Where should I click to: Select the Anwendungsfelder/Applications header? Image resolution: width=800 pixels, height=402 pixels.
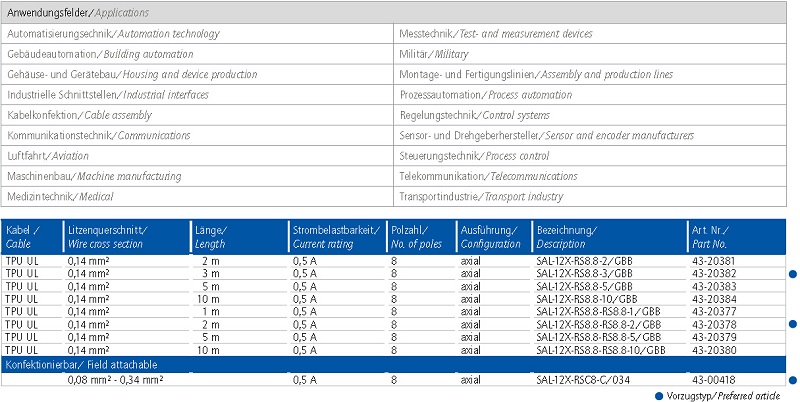coord(78,13)
